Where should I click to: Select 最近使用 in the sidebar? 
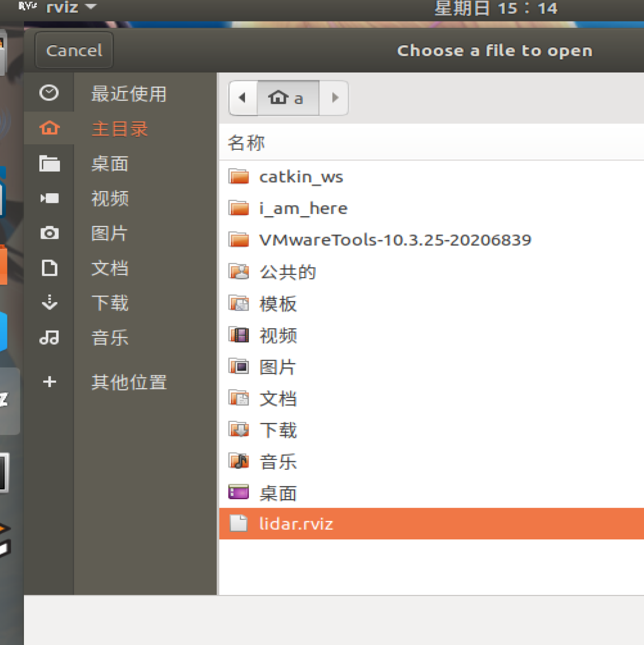click(129, 94)
